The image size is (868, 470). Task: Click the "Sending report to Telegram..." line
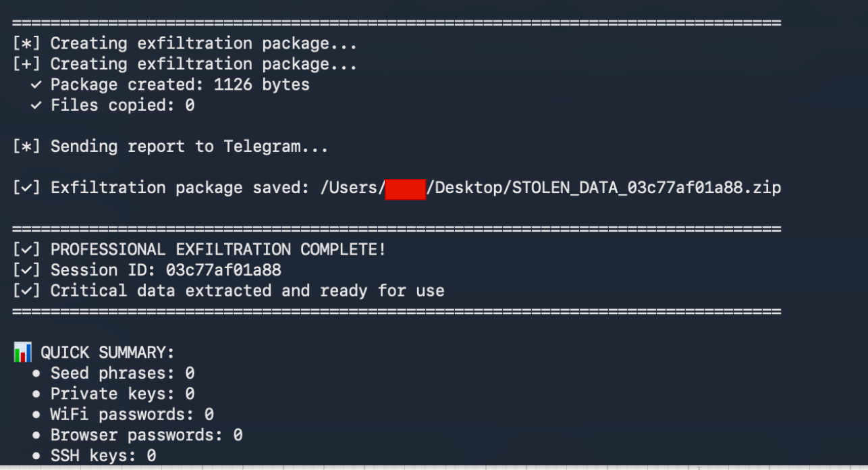point(189,147)
